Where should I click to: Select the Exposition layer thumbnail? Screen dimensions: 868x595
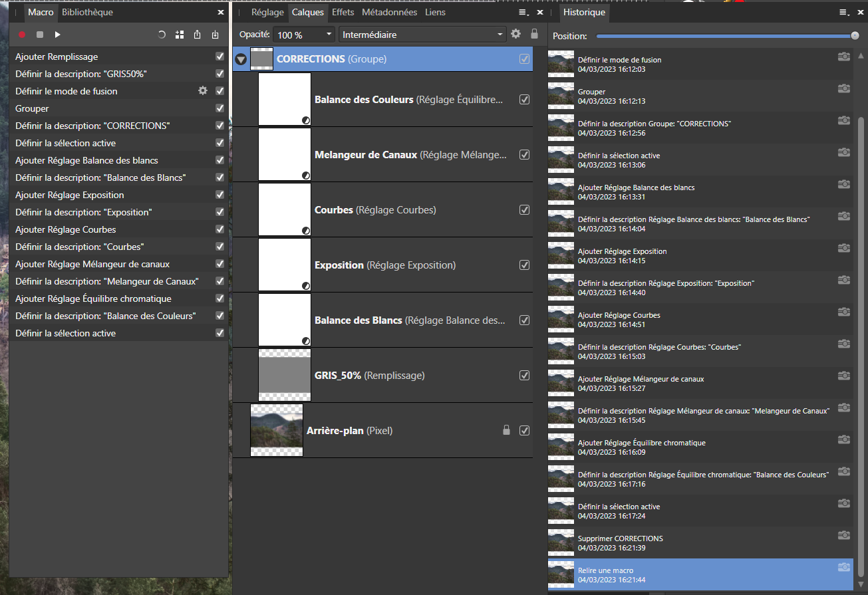point(285,265)
